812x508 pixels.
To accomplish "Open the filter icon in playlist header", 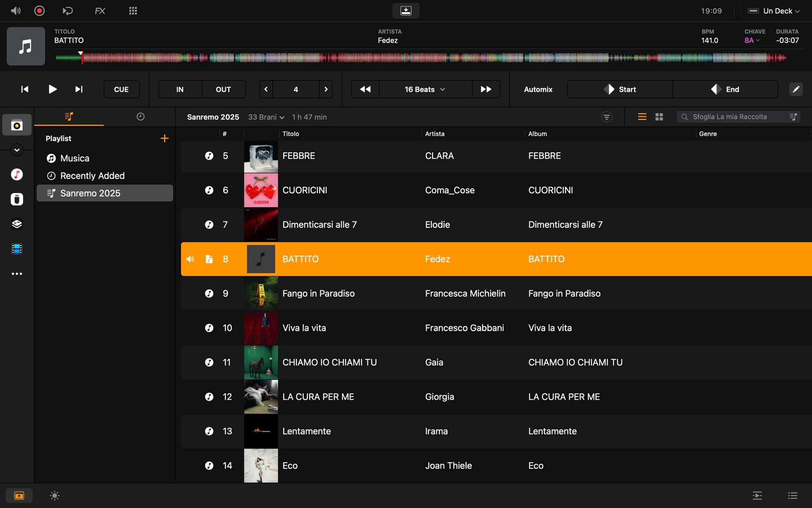I will (x=606, y=117).
